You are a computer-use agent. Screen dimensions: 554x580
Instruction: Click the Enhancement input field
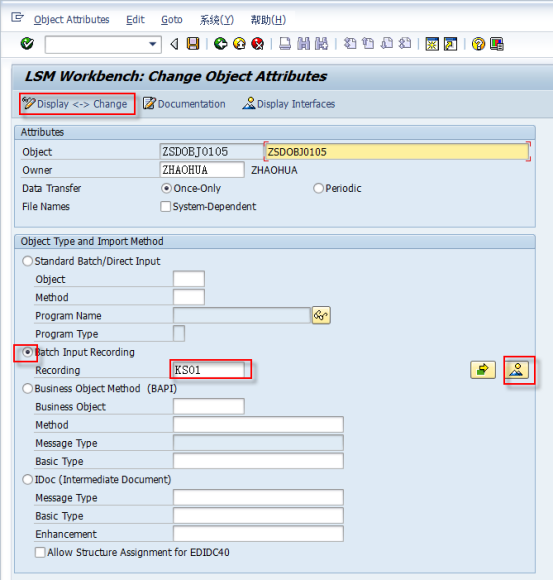point(258,533)
